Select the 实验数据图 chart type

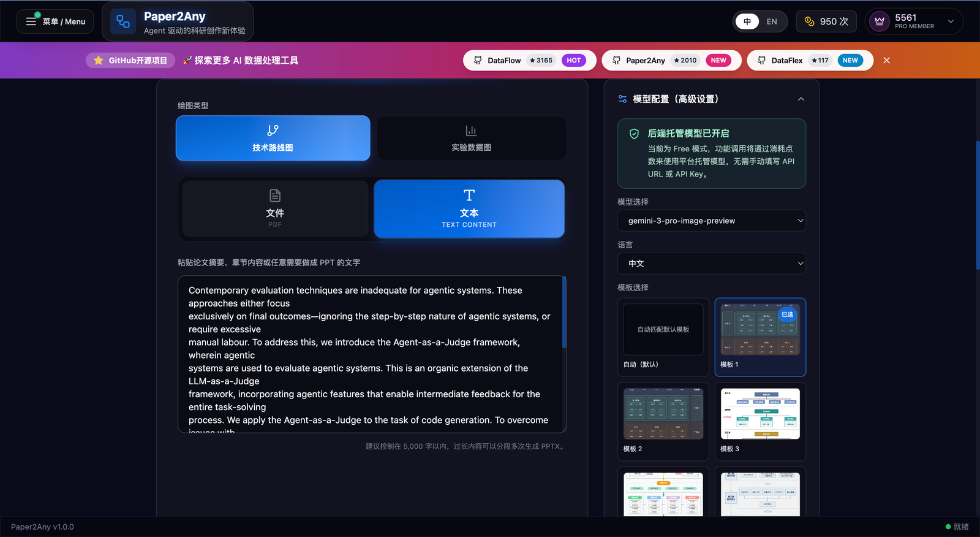471,139
